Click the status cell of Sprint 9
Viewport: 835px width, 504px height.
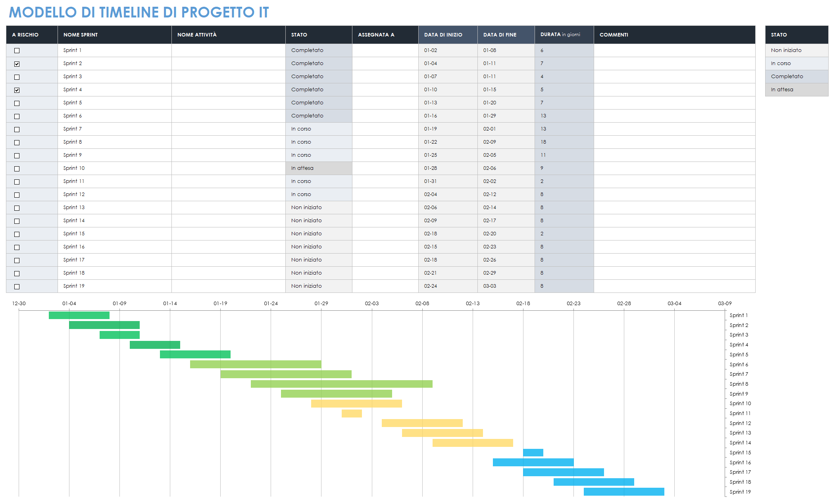319,155
